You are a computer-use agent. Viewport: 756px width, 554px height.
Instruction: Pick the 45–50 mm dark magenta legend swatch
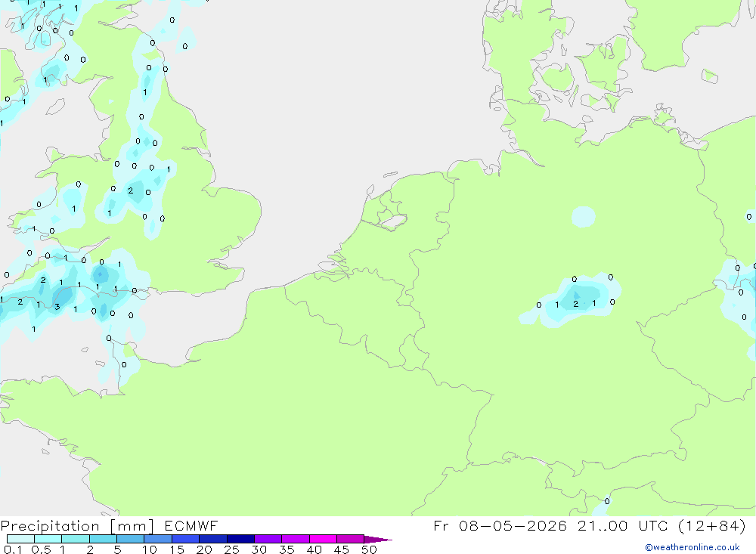pos(351,539)
